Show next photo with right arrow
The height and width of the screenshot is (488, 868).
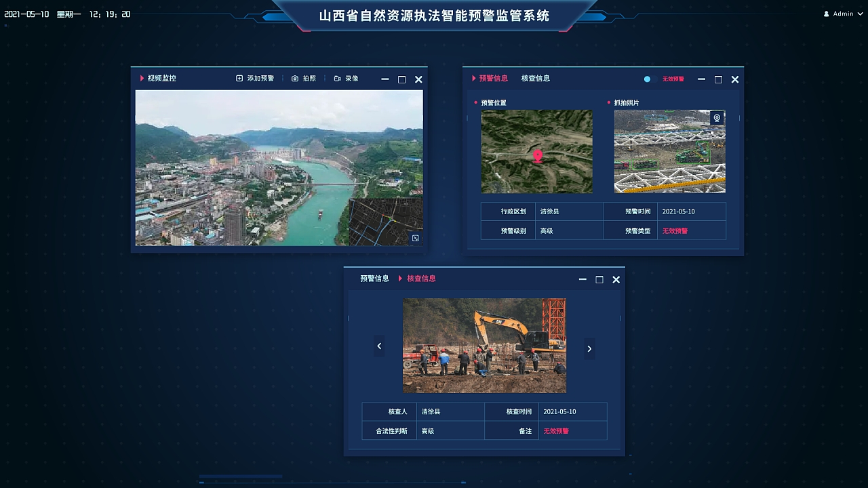click(x=589, y=348)
